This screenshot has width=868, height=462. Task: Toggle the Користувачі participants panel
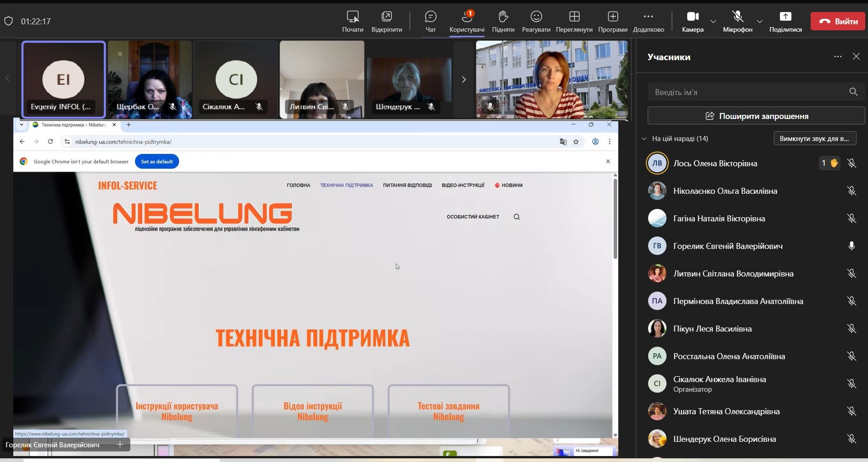click(x=467, y=21)
